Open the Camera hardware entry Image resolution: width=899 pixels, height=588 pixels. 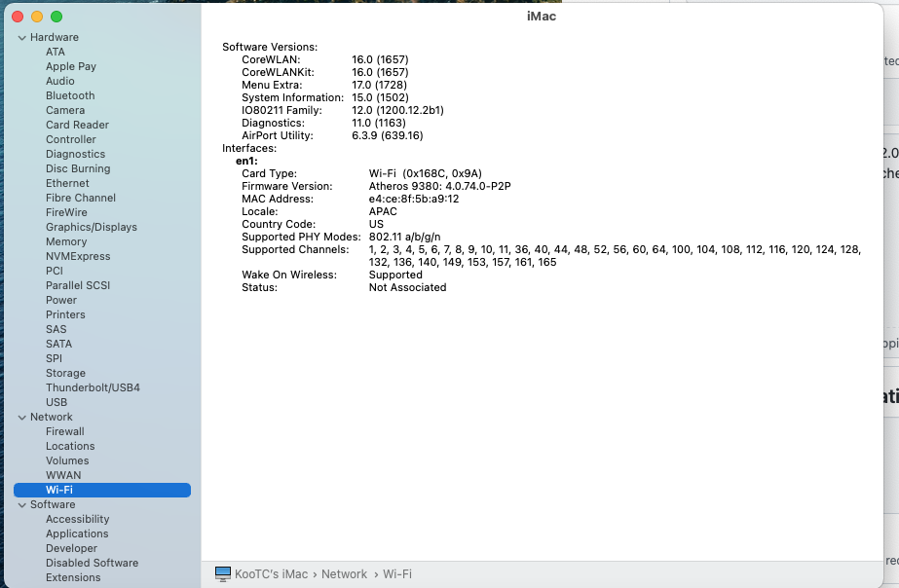point(65,110)
